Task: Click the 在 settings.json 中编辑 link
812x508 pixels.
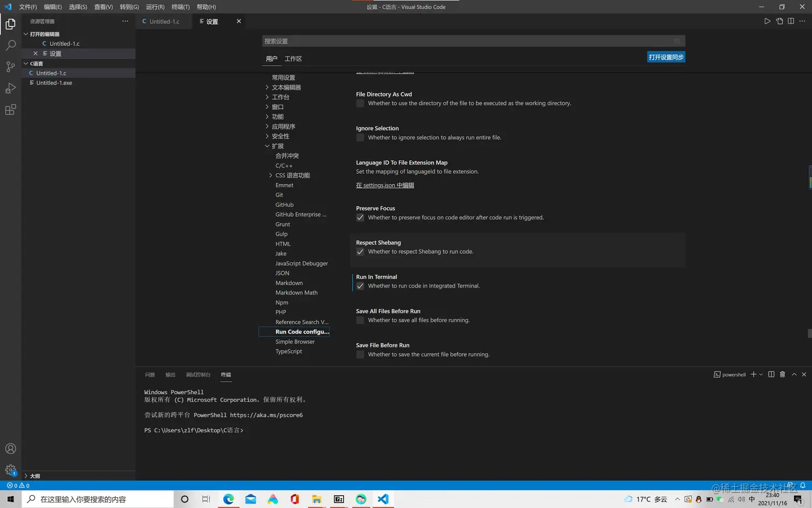Action: tap(385, 185)
